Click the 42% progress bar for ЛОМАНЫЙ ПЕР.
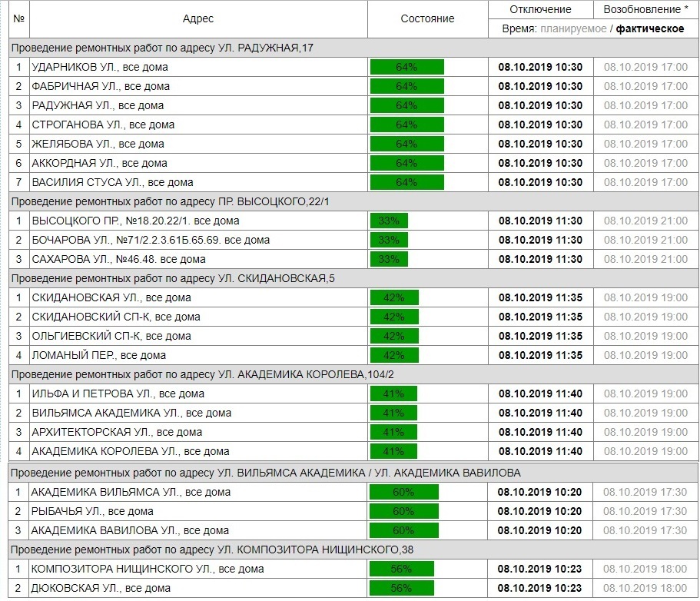Image resolution: width=700 pixels, height=601 pixels. click(393, 355)
